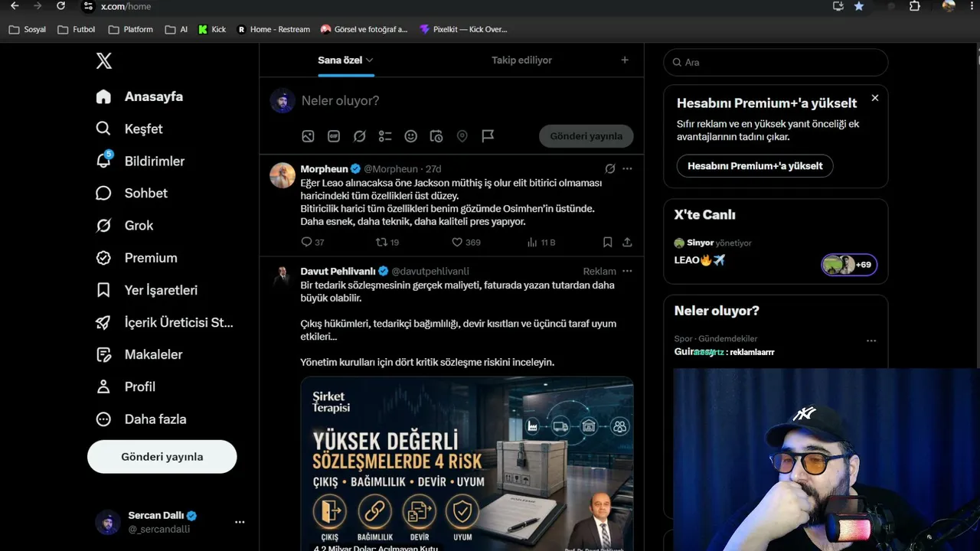The height and width of the screenshot is (551, 980).
Task: Bookmark the Morpheun post
Action: (607, 242)
